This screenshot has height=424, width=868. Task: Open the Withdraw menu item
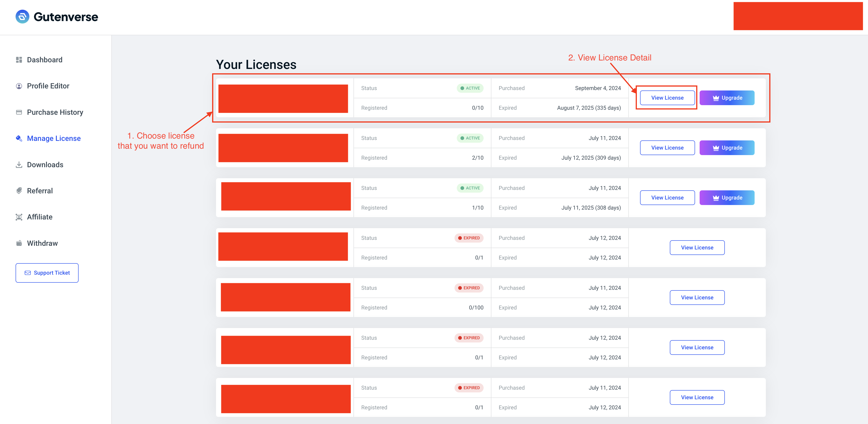pos(42,243)
